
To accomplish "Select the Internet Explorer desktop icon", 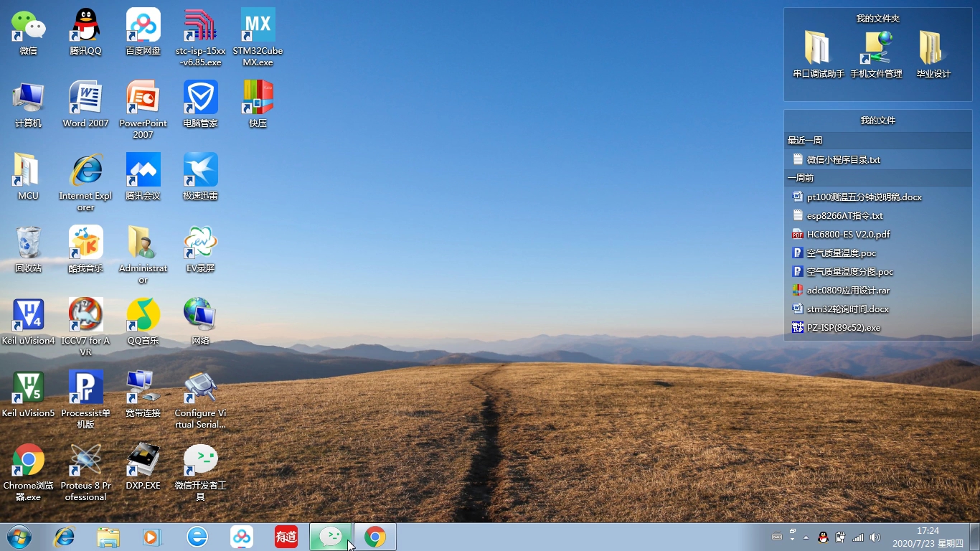I will click(85, 182).
